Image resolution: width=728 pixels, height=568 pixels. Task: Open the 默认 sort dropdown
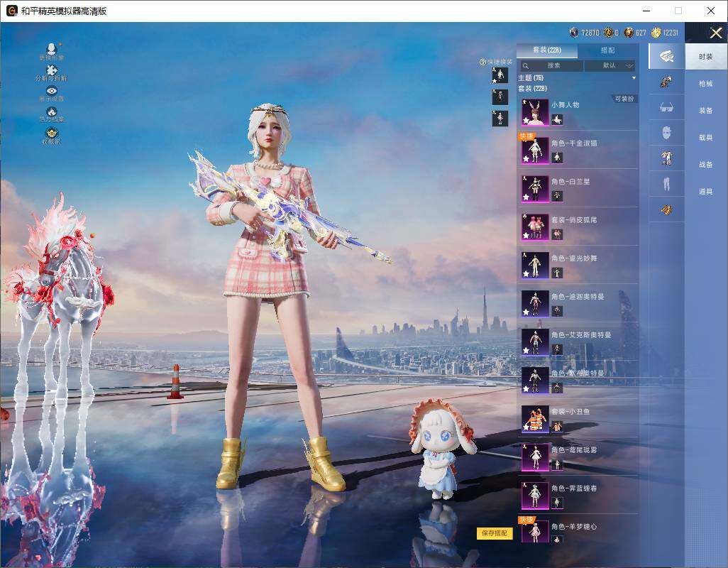pyautogui.click(x=610, y=66)
